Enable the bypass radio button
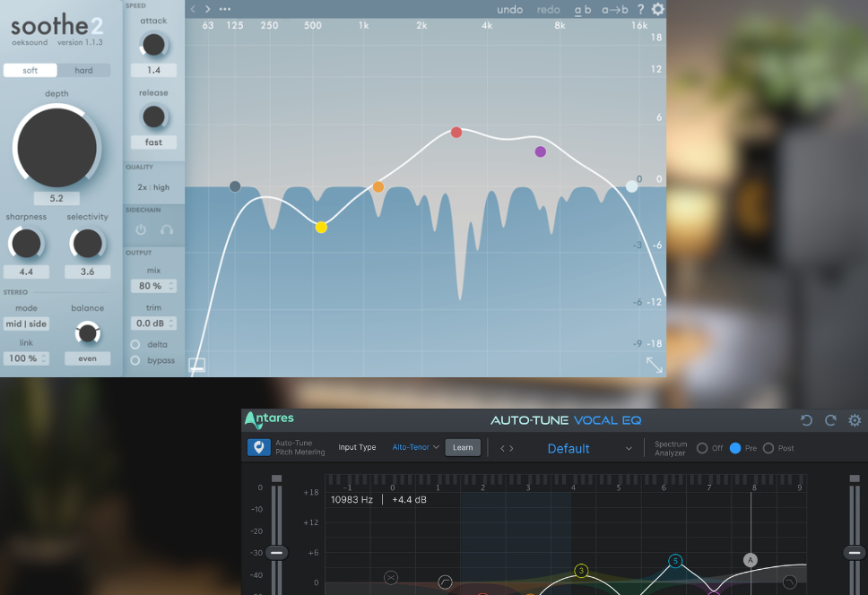The height and width of the screenshot is (595, 868). pyautogui.click(x=135, y=360)
